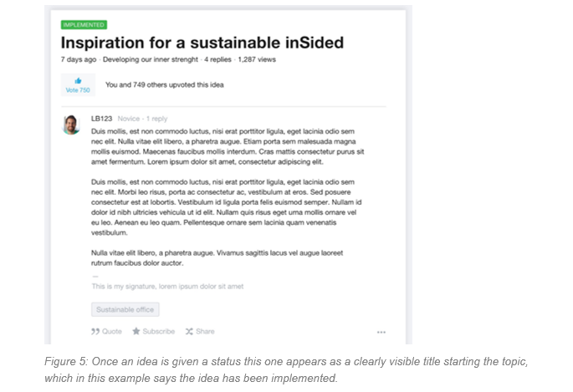Click the Share shuffle-arrows icon

(x=189, y=332)
